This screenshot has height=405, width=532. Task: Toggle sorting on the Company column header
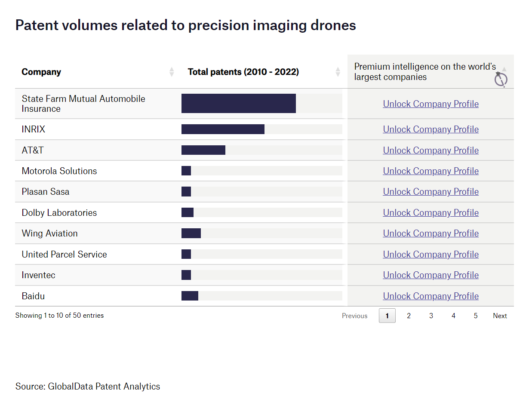(41, 72)
